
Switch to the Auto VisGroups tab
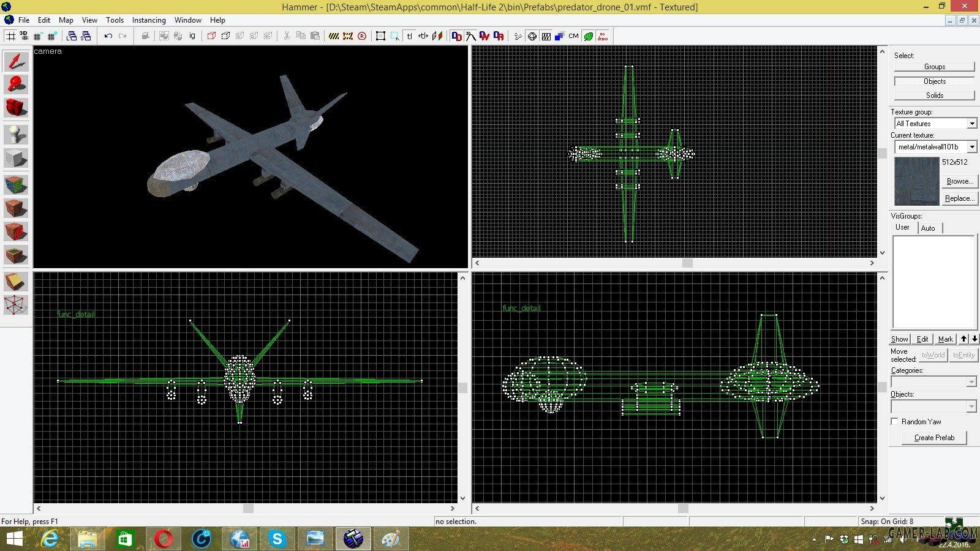(x=929, y=228)
